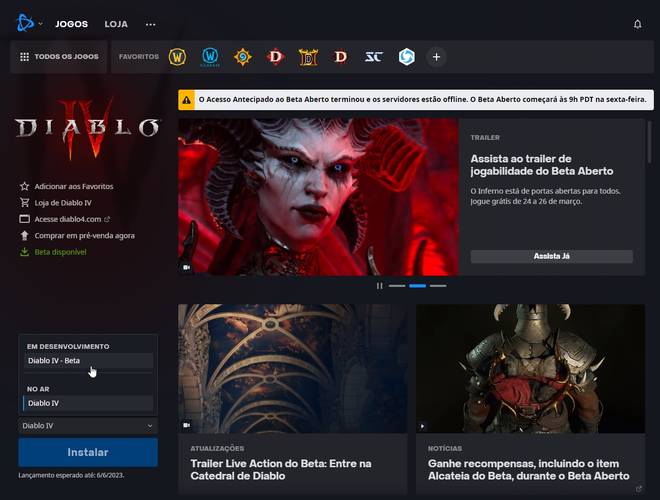Open the Battle.net logo menu
The image size is (660, 500).
[x=25, y=23]
